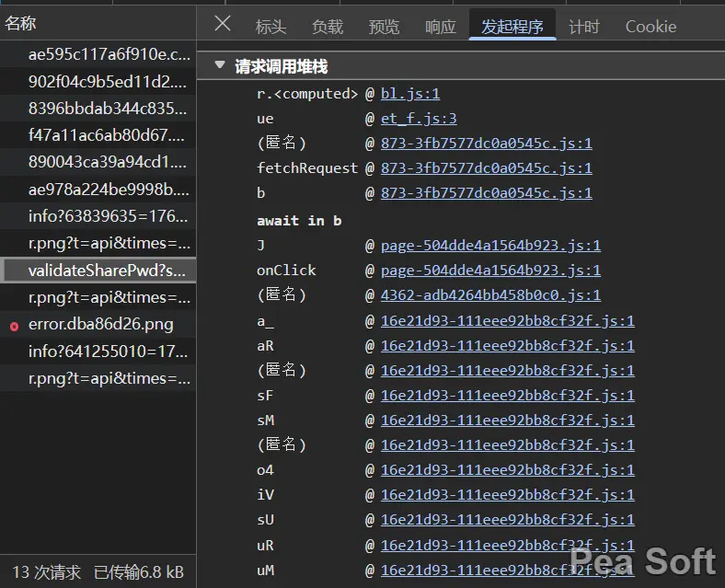Screen dimensions: 725x588
Task: Click the onClick stack frame name
Action: tap(286, 271)
